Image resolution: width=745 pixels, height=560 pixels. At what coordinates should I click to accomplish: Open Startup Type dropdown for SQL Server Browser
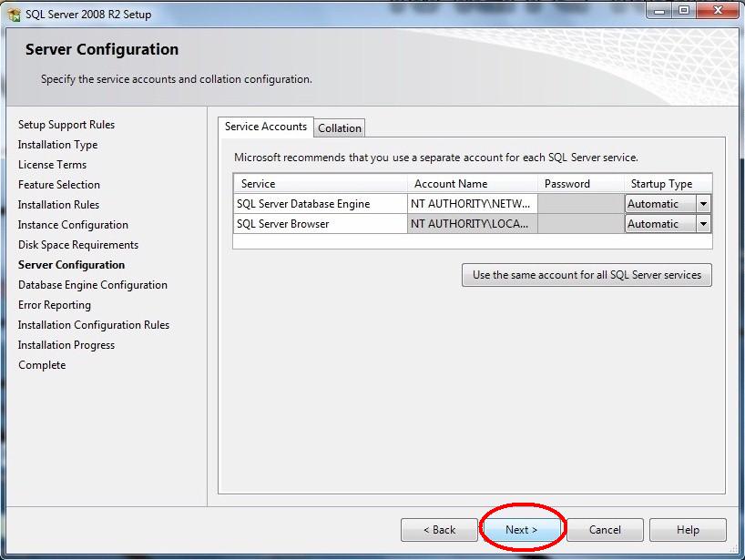pos(703,224)
